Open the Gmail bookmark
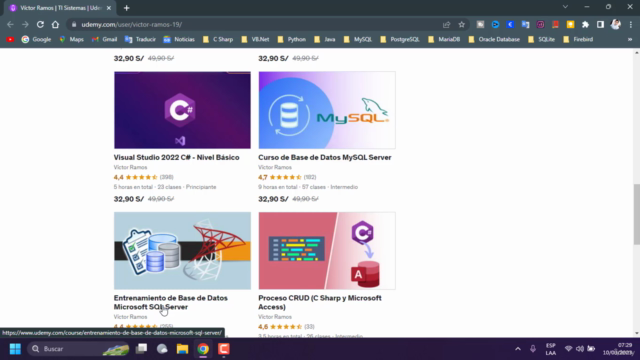This screenshot has width=640, height=360. pos(104,39)
